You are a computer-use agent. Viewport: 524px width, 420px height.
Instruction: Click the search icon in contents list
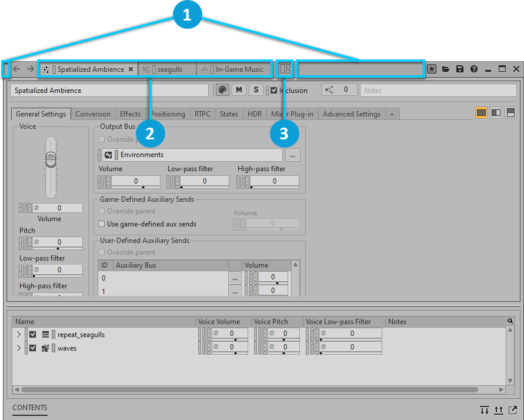tap(510, 321)
